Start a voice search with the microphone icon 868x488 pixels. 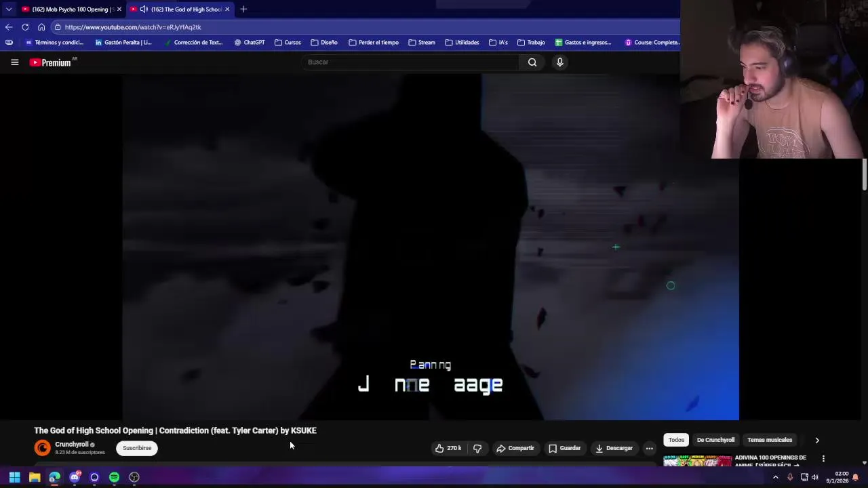pos(559,62)
